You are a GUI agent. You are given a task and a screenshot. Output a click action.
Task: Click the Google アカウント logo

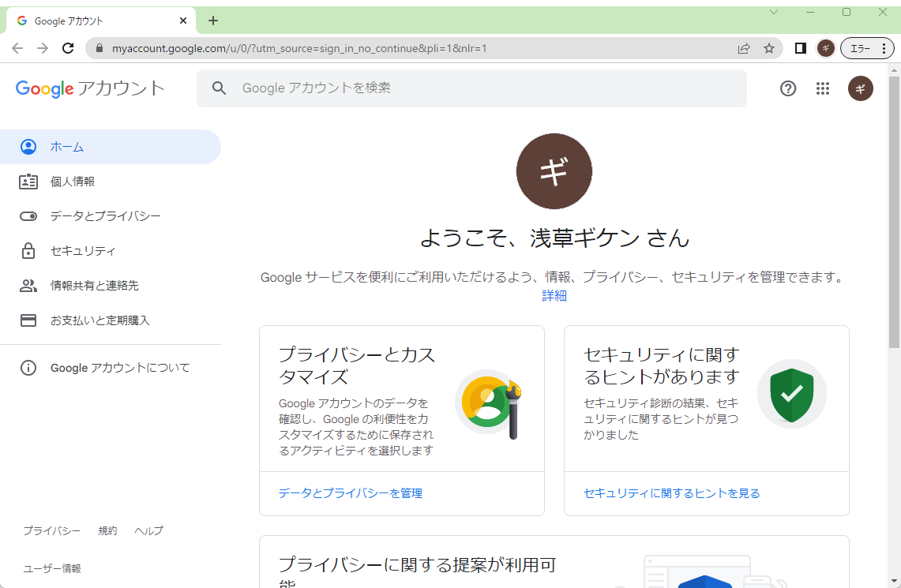pyautogui.click(x=90, y=88)
